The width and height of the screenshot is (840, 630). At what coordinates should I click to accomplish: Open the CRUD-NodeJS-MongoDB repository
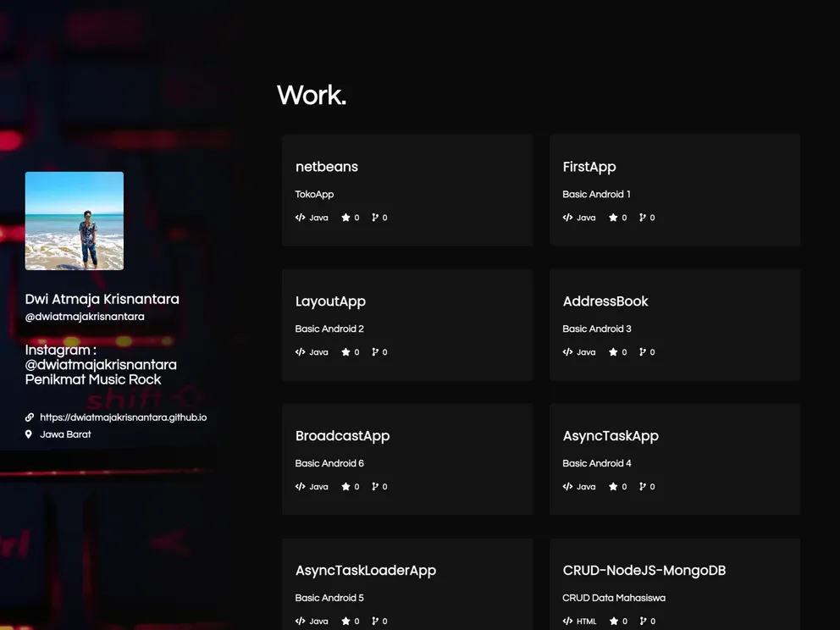point(644,571)
